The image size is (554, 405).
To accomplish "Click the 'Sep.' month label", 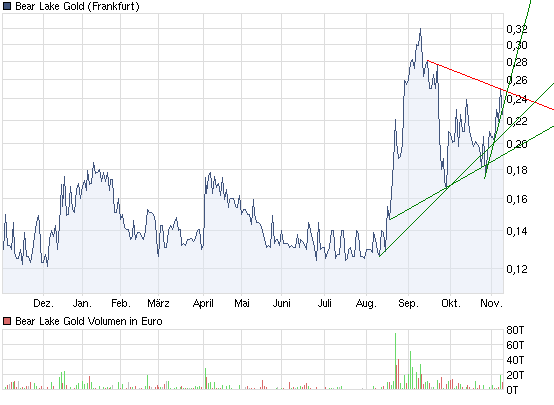I will pyautogui.click(x=408, y=303).
